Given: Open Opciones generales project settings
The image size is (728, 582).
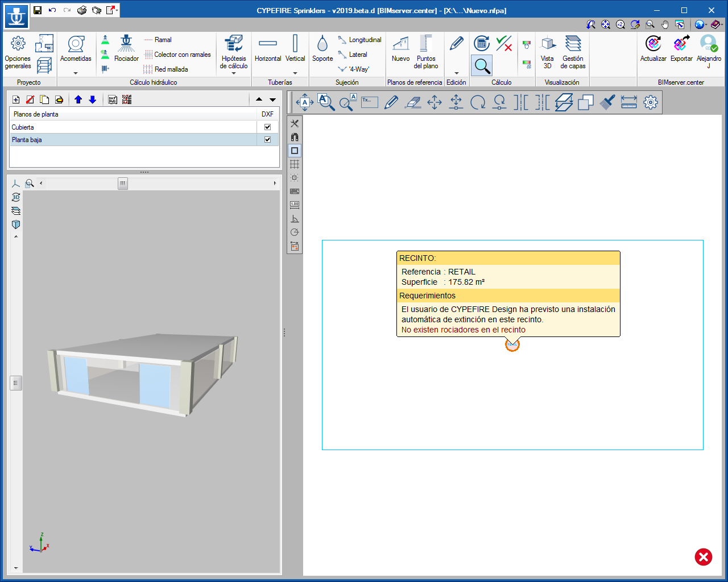Looking at the screenshot, I should click(x=18, y=52).
